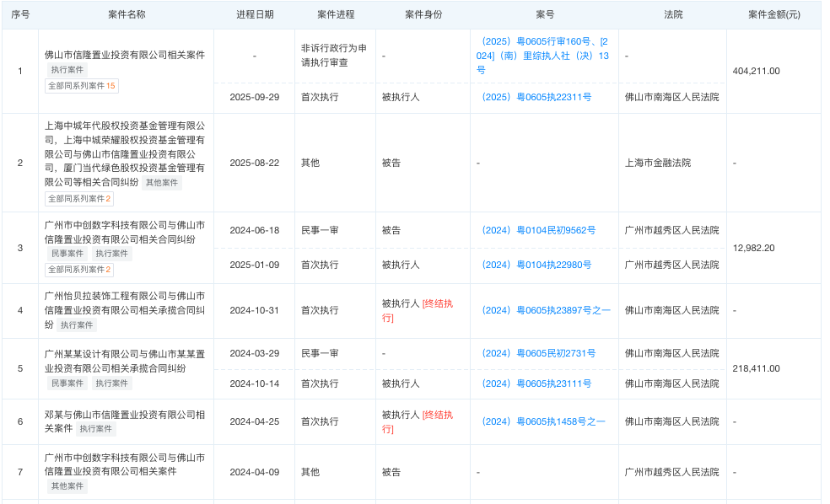Click 民事案件 tag in row 3
The width and height of the screenshot is (830, 504).
pyautogui.click(x=67, y=254)
